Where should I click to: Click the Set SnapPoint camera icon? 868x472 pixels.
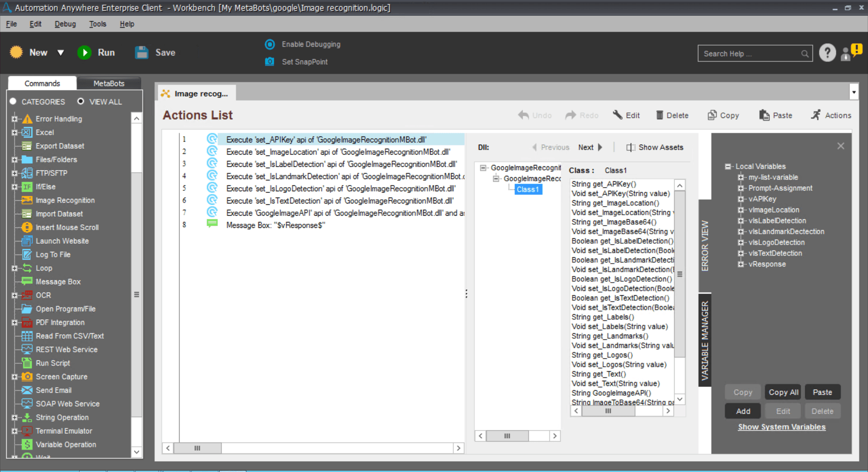tap(269, 61)
